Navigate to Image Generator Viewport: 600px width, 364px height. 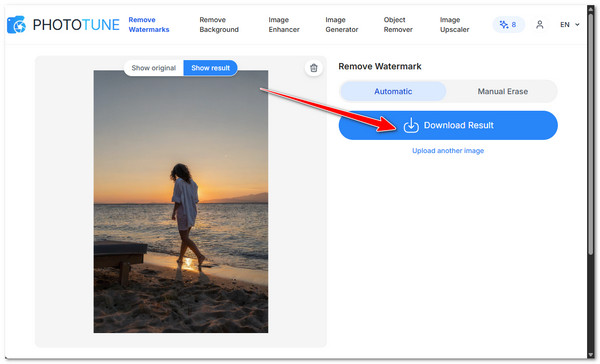tap(342, 24)
